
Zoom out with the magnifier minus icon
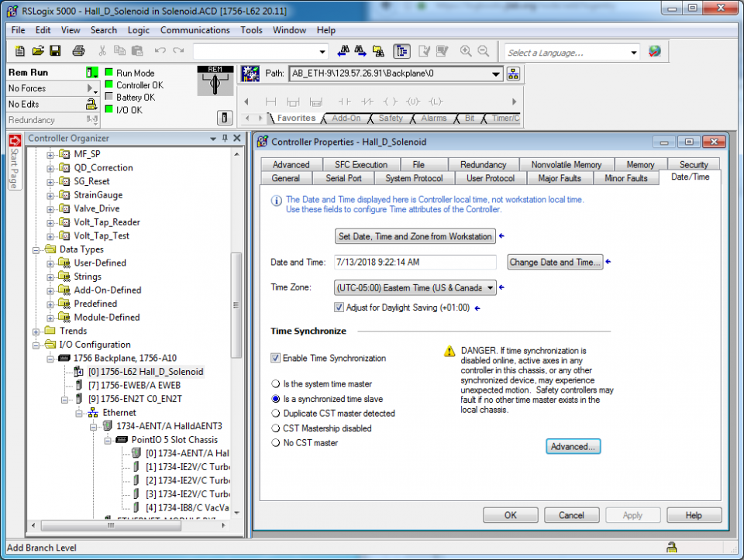tap(483, 51)
